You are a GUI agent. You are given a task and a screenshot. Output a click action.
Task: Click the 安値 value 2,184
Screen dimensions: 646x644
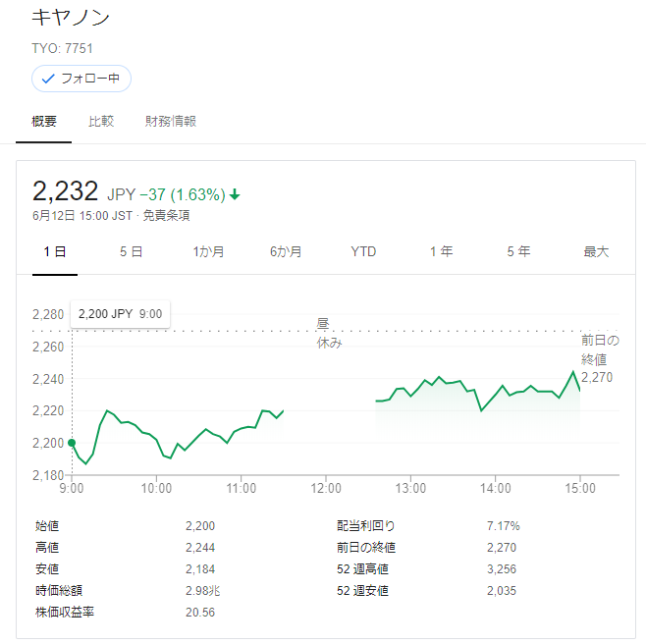pyautogui.click(x=200, y=569)
